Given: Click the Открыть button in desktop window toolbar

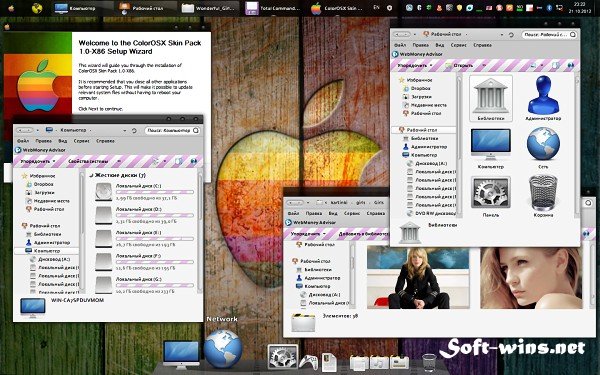Looking at the screenshot, I should coord(459,65).
